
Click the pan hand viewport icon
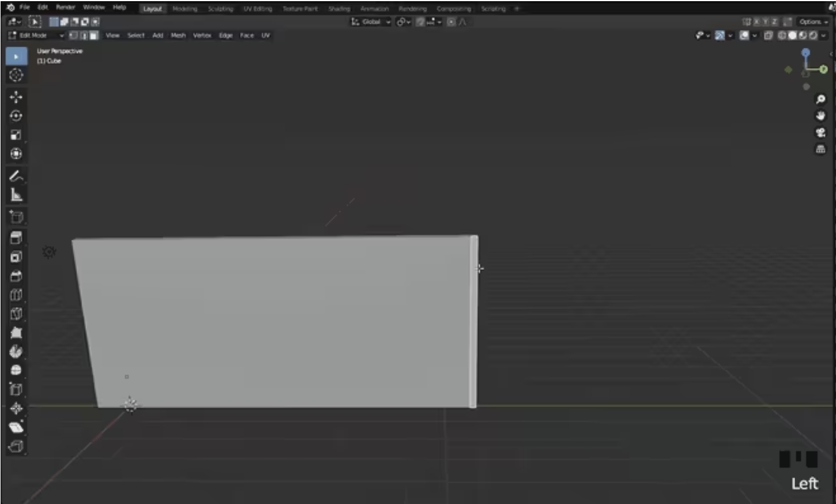pyautogui.click(x=820, y=116)
